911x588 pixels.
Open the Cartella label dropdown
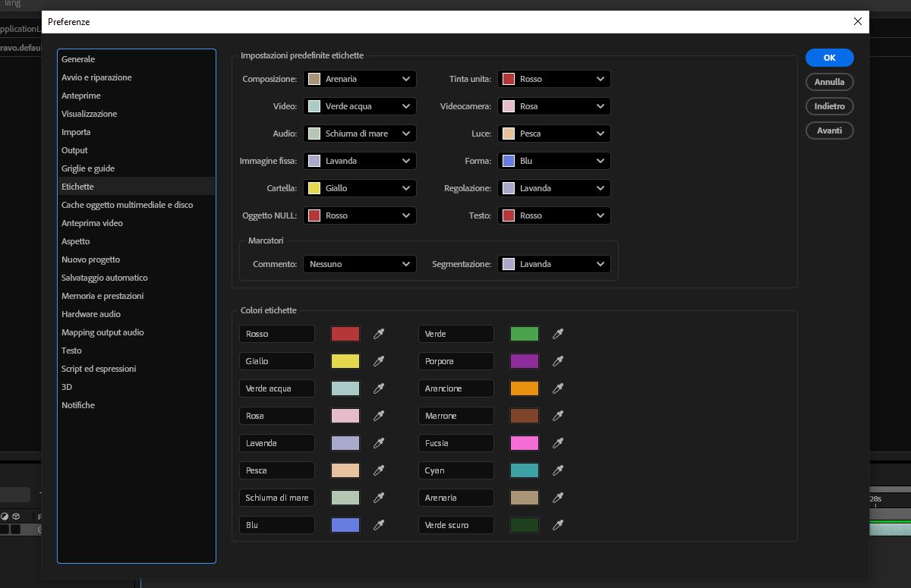360,188
